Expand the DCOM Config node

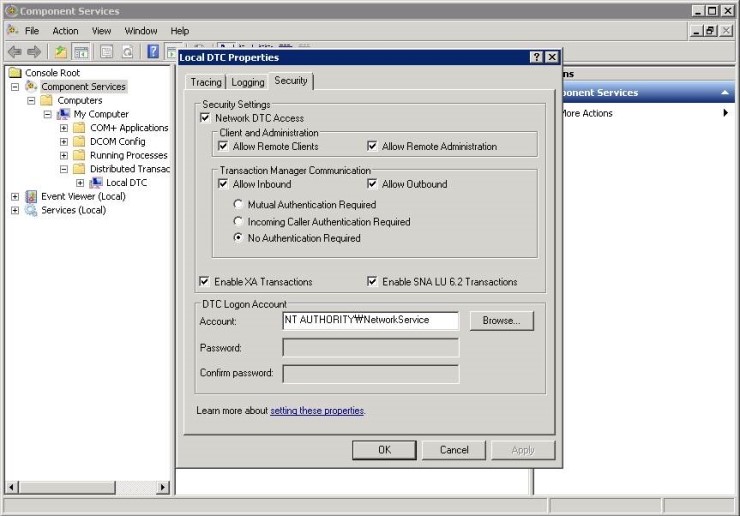click(64, 141)
